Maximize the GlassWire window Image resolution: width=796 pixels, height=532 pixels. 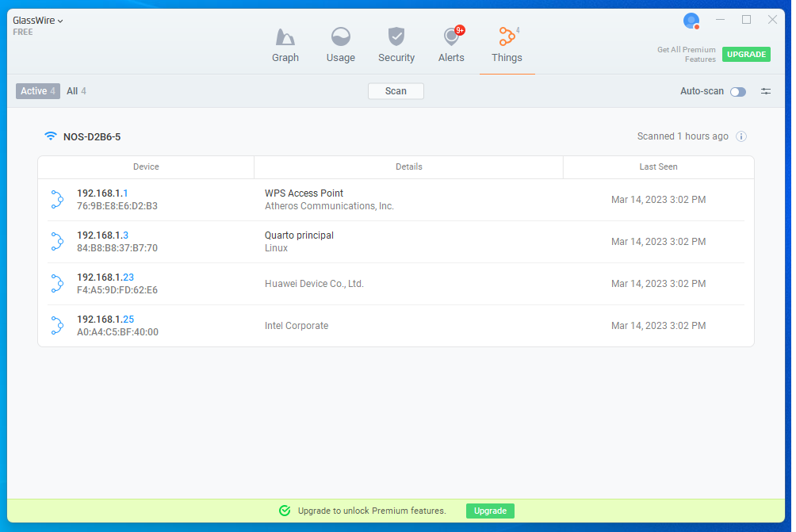tap(746, 20)
